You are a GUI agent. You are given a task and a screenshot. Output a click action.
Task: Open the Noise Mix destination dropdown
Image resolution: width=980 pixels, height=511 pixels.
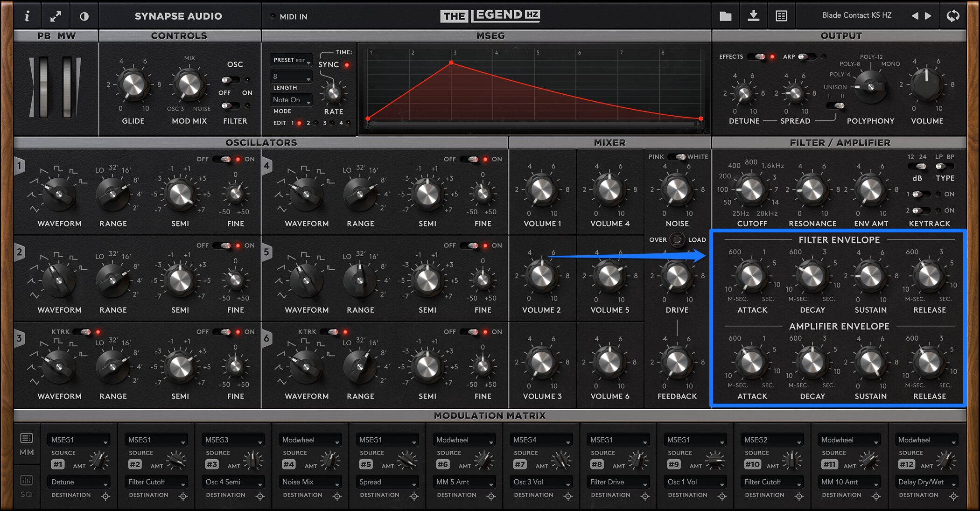pyautogui.click(x=310, y=482)
